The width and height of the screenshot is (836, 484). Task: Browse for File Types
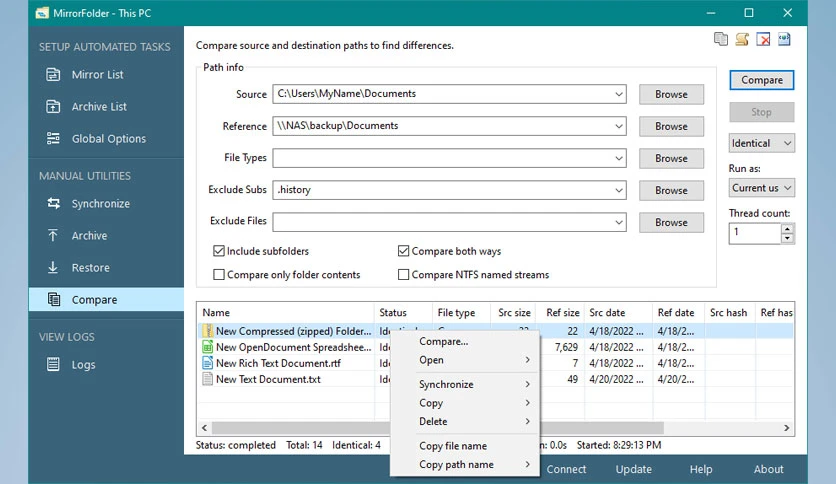(671, 158)
